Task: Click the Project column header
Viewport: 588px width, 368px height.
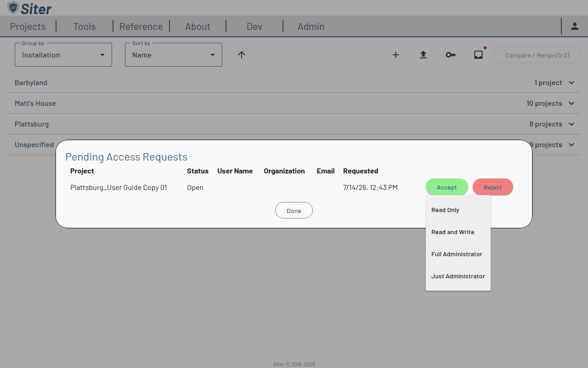Action: (82, 171)
